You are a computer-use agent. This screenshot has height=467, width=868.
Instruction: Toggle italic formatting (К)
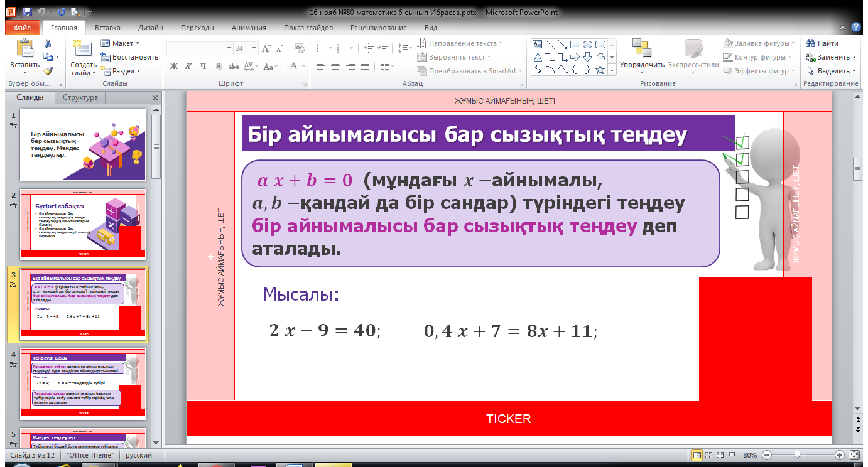188,66
